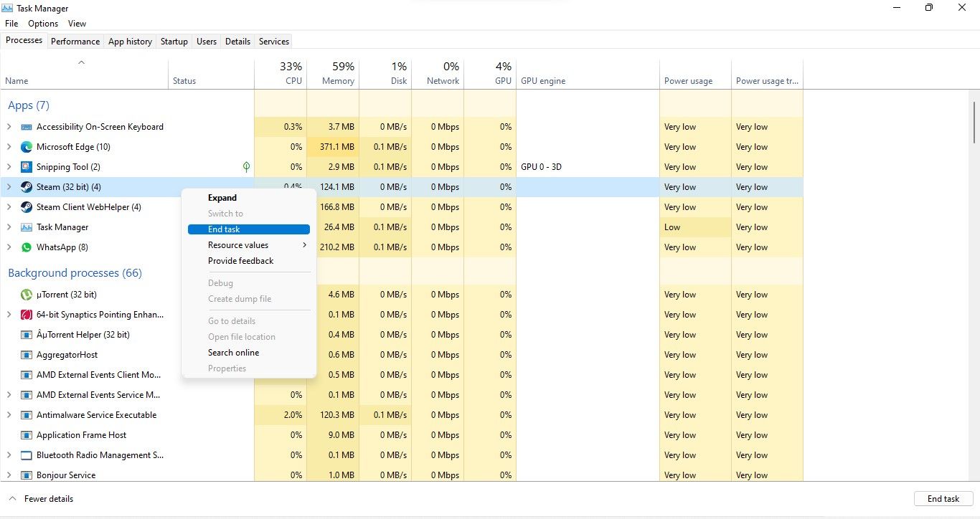This screenshot has height=519, width=980.
Task: Sort by the CPU column header
Action: pyautogui.click(x=281, y=73)
